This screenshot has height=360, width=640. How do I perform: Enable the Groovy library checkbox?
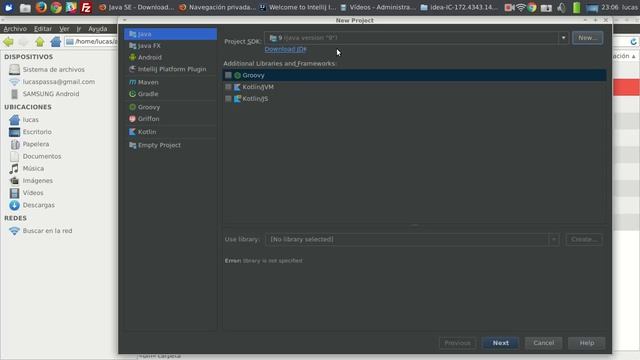pos(228,75)
